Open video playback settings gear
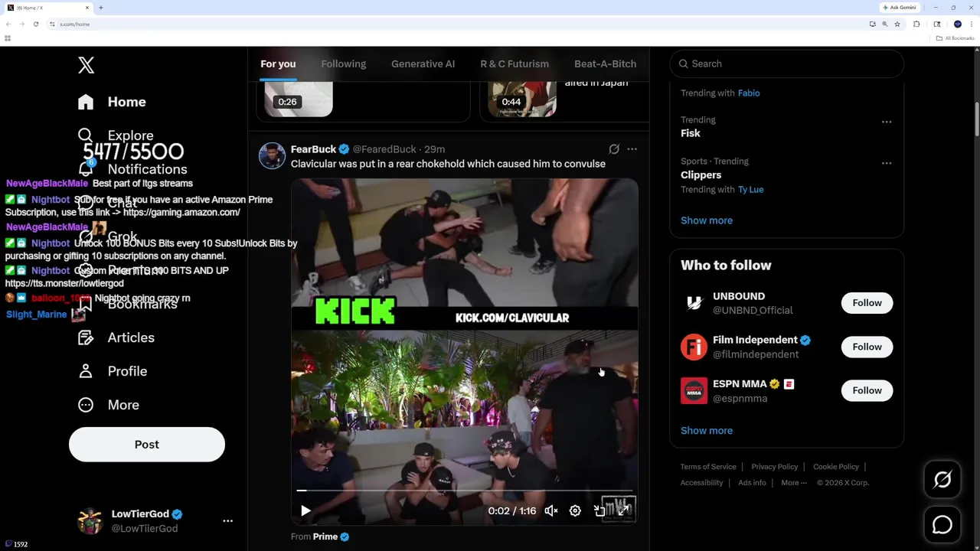The image size is (980, 551). (575, 510)
